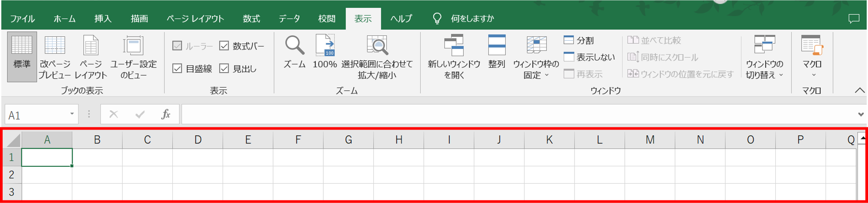Image resolution: width=868 pixels, height=203 pixels.
Task: Click the 整列 arrange windows icon
Action: (497, 45)
